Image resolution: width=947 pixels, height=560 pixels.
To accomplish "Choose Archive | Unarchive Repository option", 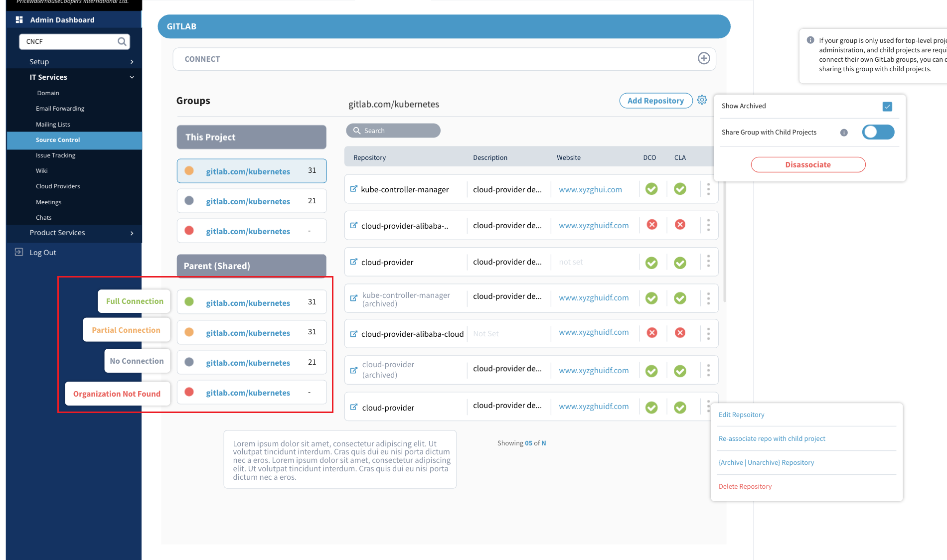I will coord(766,462).
